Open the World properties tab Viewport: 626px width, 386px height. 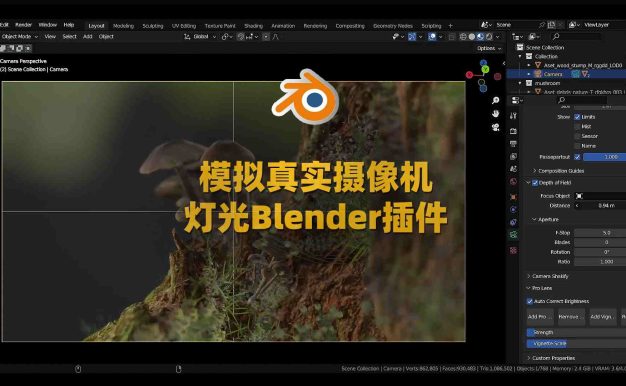tap(513, 182)
